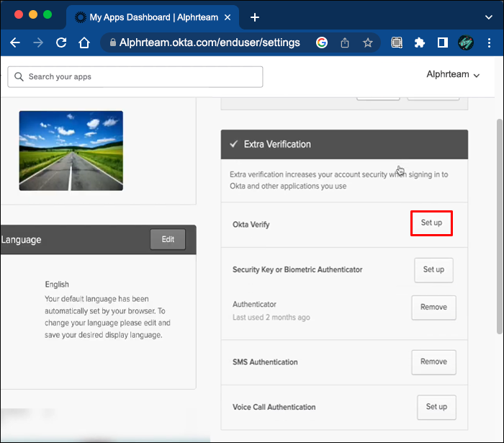Open a new browser tab
The width and height of the screenshot is (504, 443).
[254, 17]
